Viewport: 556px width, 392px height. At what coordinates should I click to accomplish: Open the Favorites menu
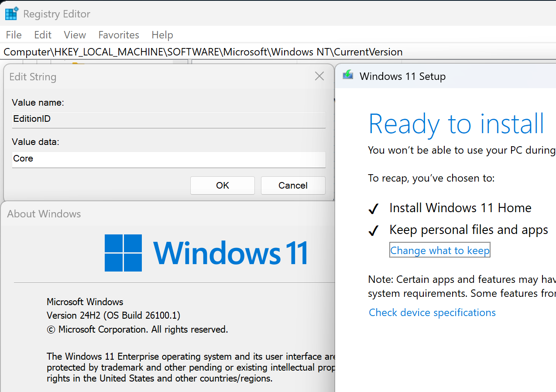119,35
